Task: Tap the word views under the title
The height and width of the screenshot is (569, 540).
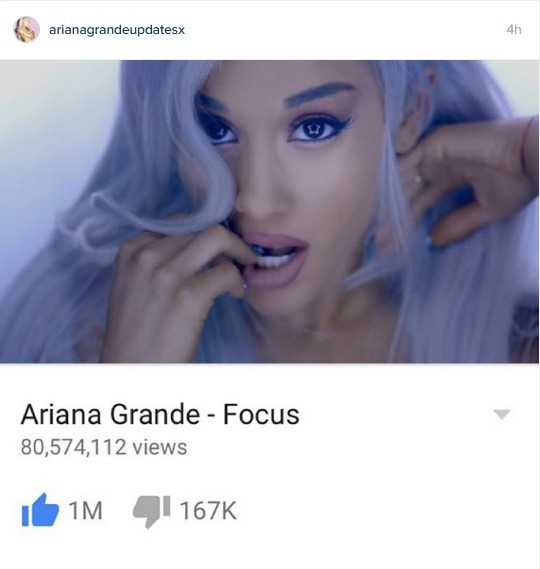Action: 160,447
